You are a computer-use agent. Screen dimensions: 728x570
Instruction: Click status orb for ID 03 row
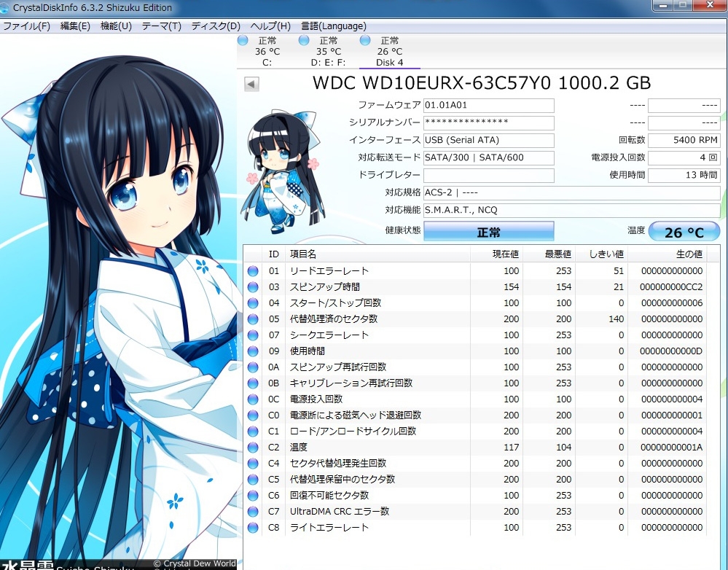click(x=253, y=287)
